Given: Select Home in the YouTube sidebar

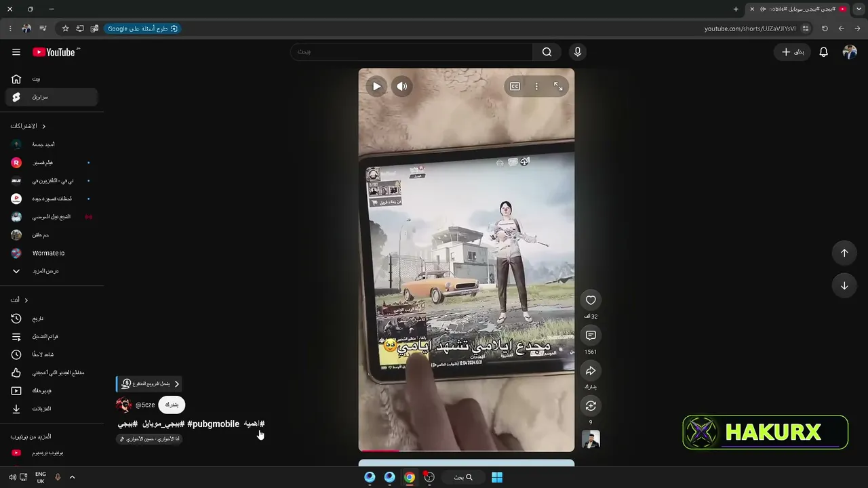Looking at the screenshot, I should point(52,79).
